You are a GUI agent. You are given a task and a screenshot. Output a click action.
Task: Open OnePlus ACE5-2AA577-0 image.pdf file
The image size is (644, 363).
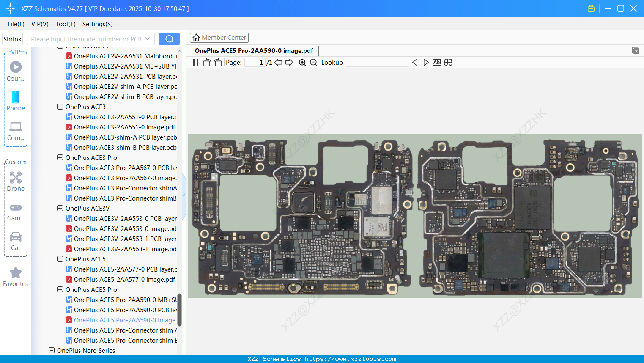(x=124, y=280)
